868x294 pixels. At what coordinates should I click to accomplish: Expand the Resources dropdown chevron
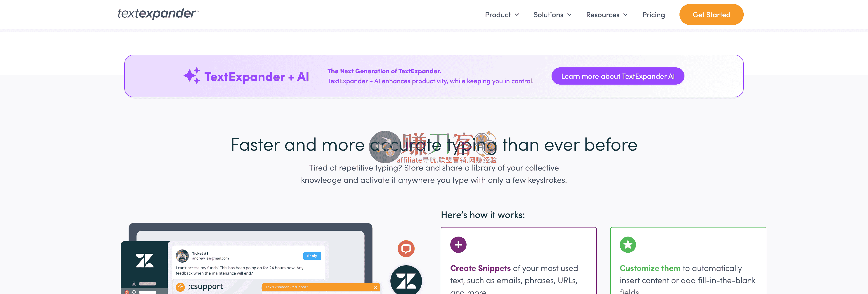[625, 15]
